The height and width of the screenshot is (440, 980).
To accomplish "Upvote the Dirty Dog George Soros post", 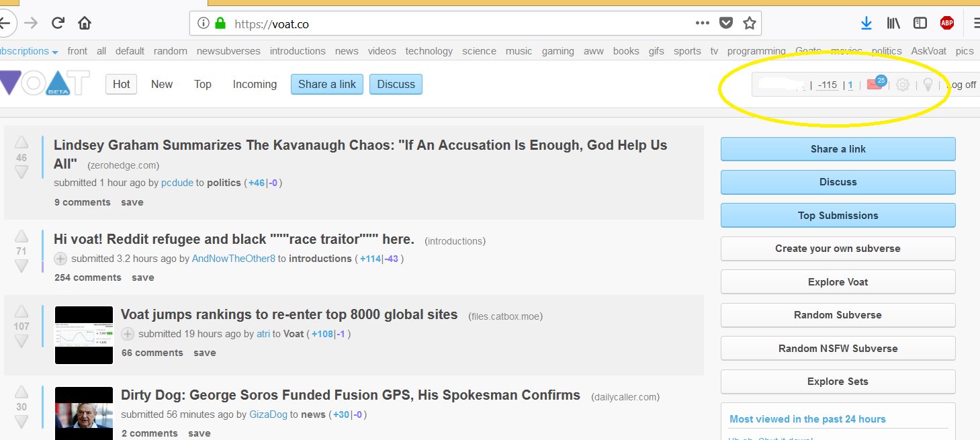I will point(21,392).
